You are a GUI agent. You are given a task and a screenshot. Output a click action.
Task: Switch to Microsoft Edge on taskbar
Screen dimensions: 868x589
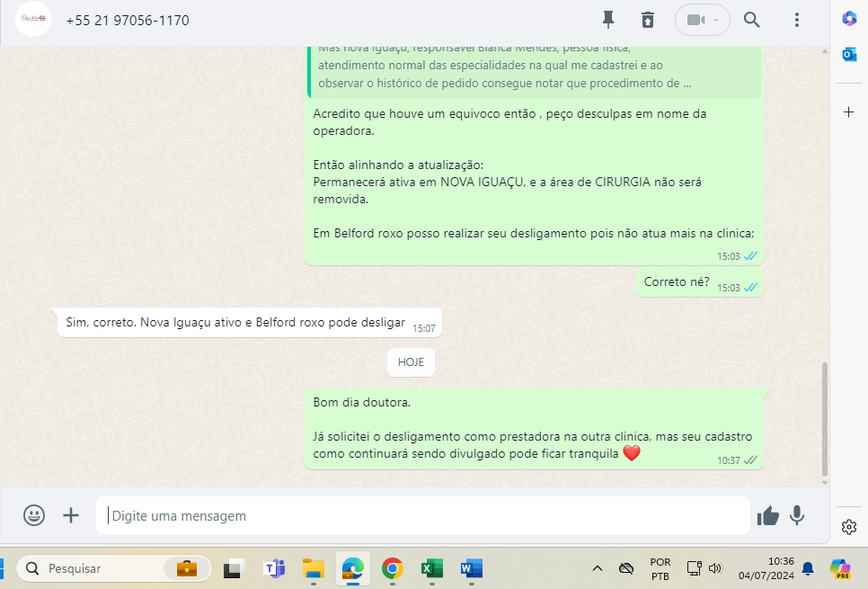click(352, 568)
